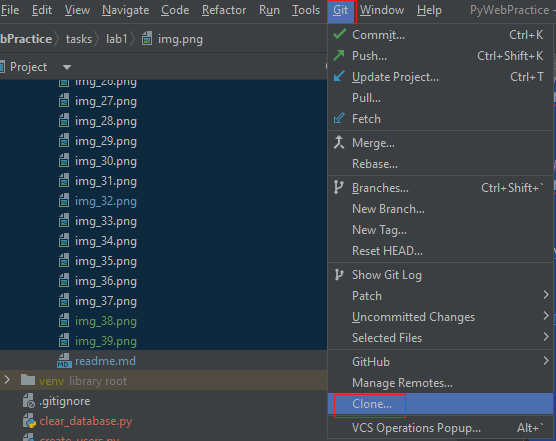This screenshot has height=441, width=556.
Task: Click the img.png breadcrumb file icon
Action: 147,39
